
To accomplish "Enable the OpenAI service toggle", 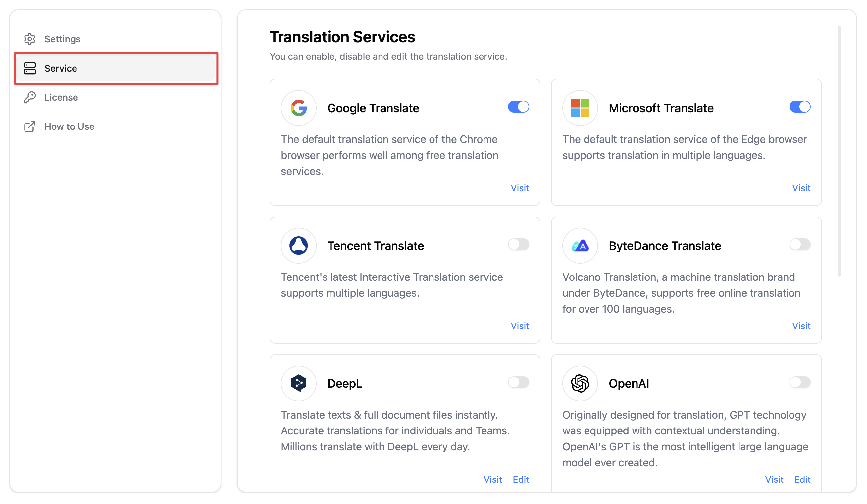I will coord(800,382).
